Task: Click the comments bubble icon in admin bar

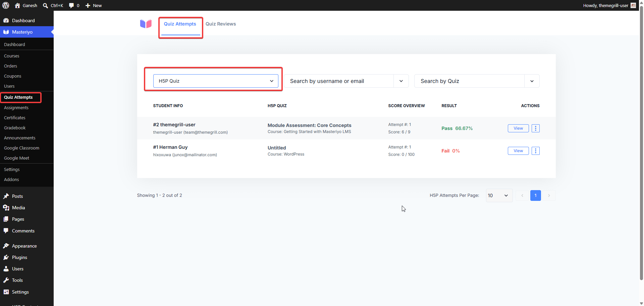Action: [71, 5]
